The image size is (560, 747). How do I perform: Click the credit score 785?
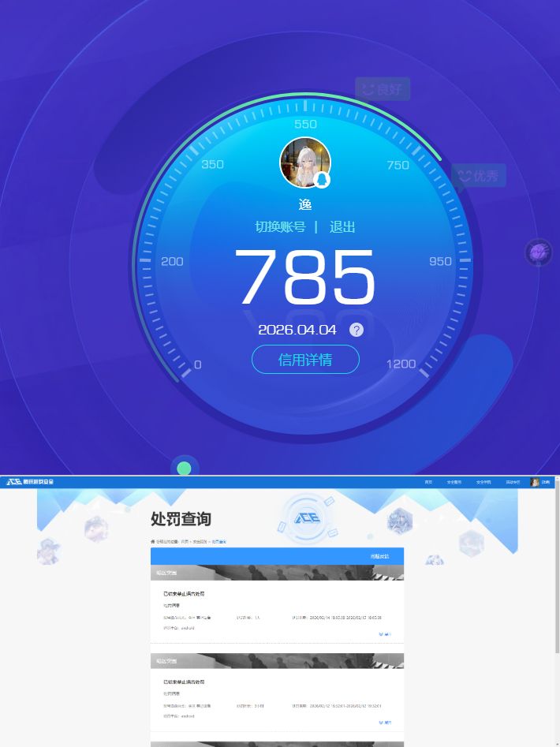tap(305, 278)
